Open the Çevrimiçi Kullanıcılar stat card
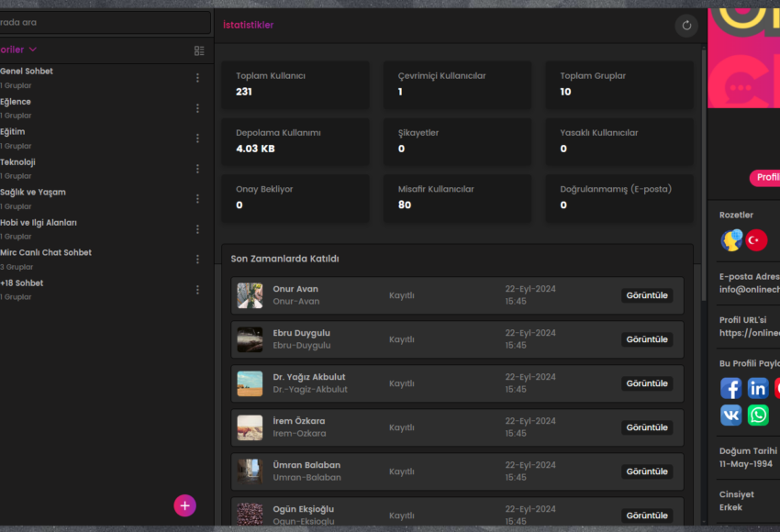This screenshot has width=780, height=532. 457,85
